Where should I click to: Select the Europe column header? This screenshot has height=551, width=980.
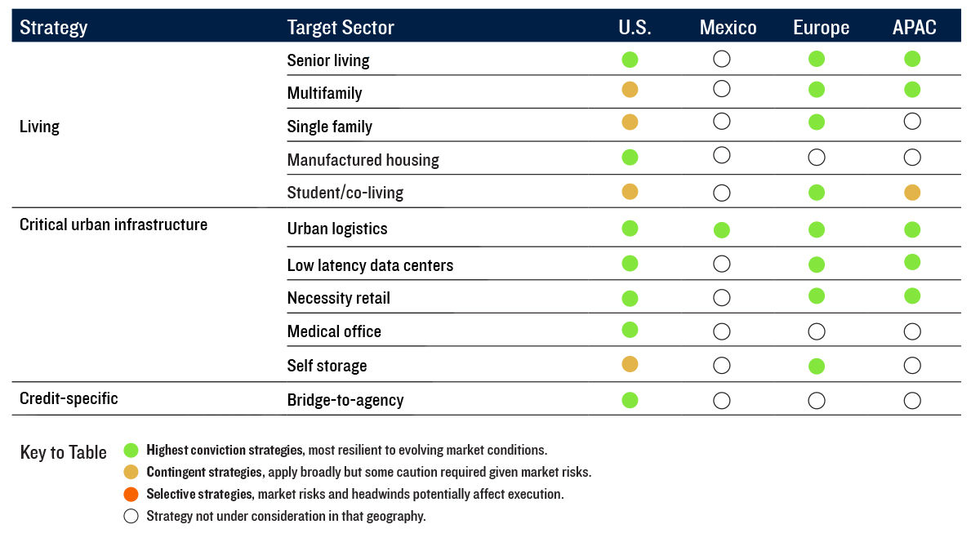(821, 28)
